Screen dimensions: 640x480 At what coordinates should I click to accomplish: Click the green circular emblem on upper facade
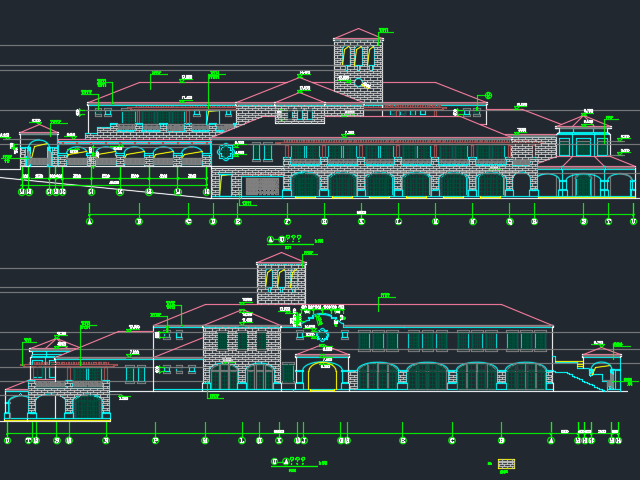point(226,152)
